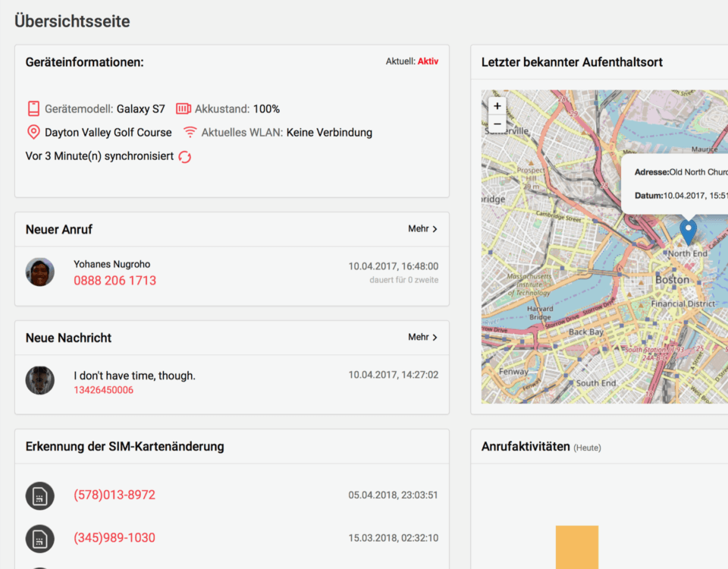Click the Boston label on the map
The image size is (728, 569).
[673, 280]
